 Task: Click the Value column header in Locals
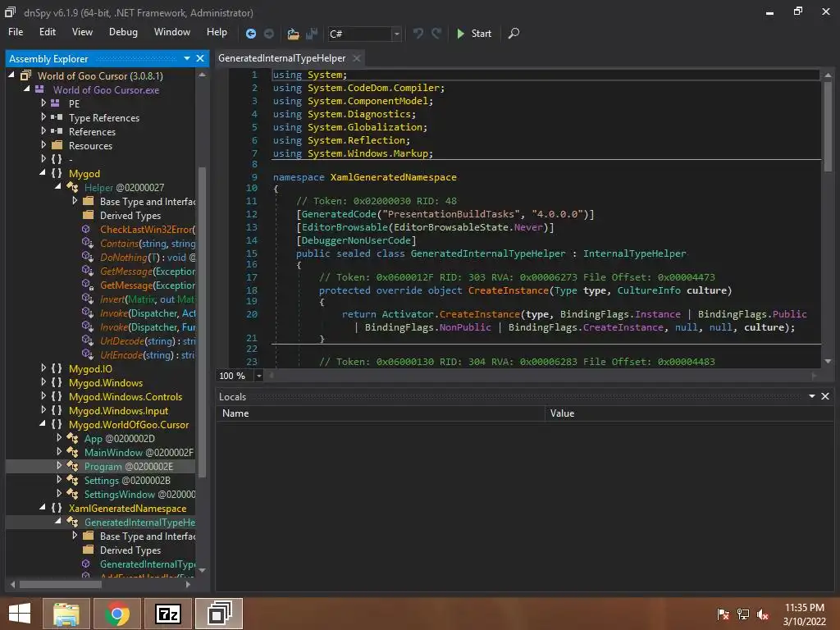562,413
